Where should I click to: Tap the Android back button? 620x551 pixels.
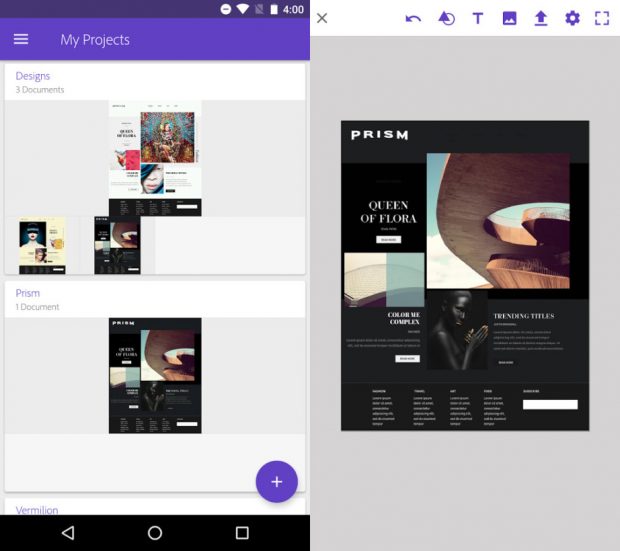point(68,533)
